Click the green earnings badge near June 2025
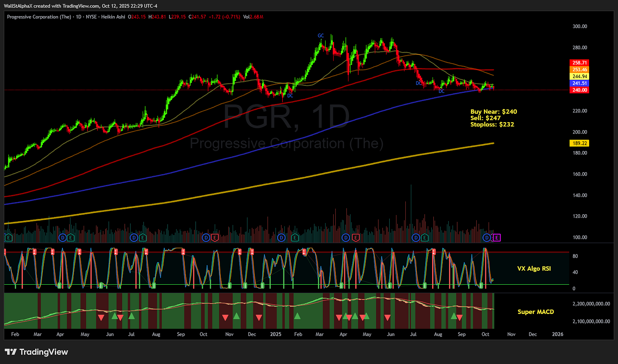618x364 pixels. (x=424, y=238)
